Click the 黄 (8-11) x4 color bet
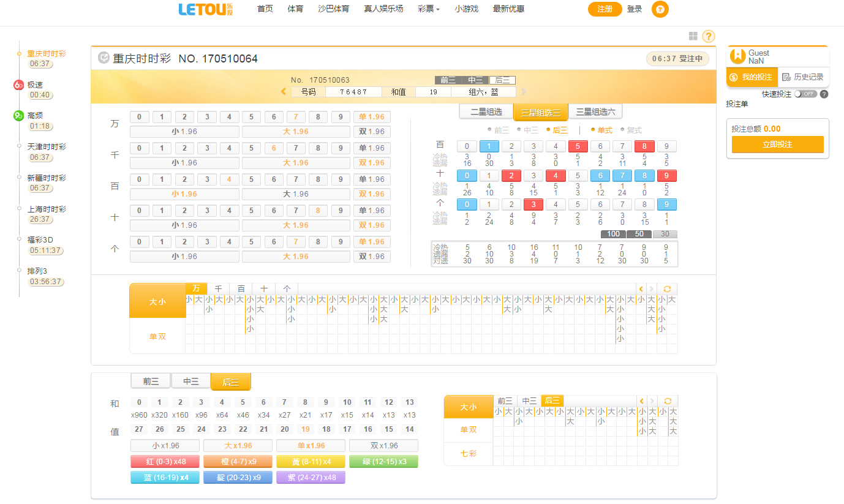844x504 pixels. tap(311, 462)
